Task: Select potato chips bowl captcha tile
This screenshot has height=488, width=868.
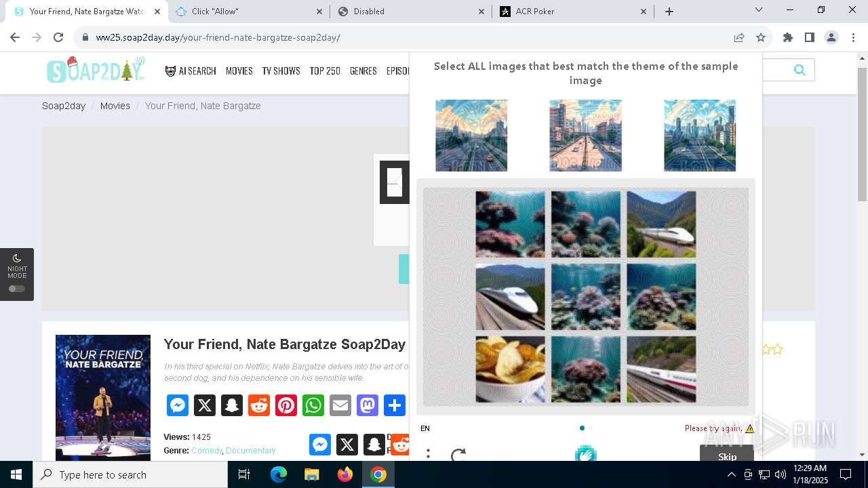Action: click(x=510, y=369)
